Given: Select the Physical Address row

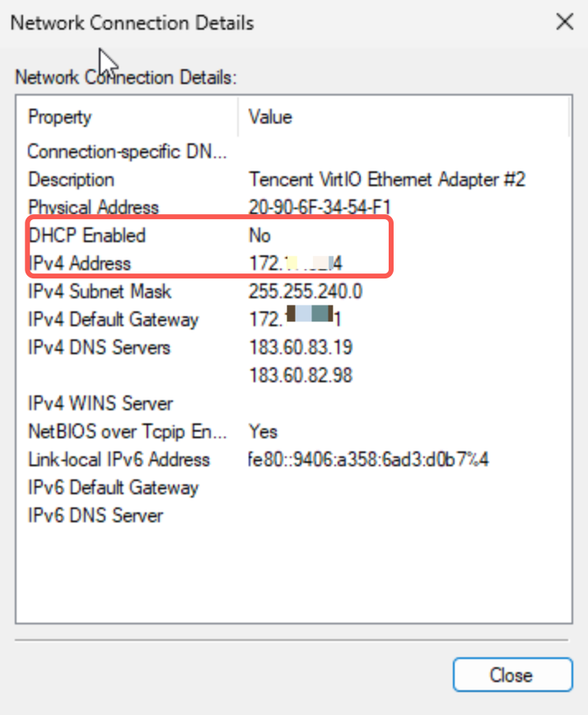Looking at the screenshot, I should [x=93, y=207].
